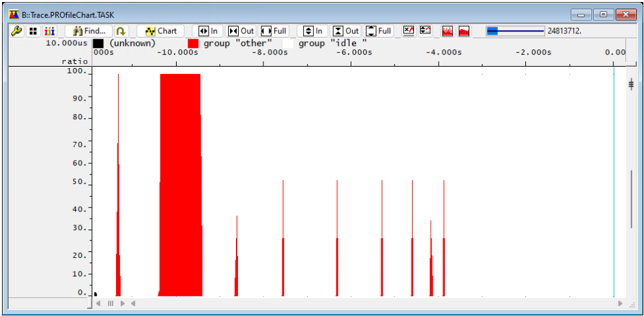
Task: Select the red bar graph display icon
Action: pyautogui.click(x=447, y=31)
